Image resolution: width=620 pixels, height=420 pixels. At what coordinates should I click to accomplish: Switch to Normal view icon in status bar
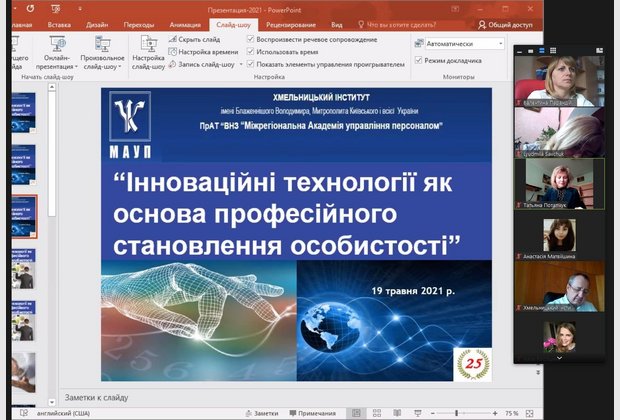[356, 413]
